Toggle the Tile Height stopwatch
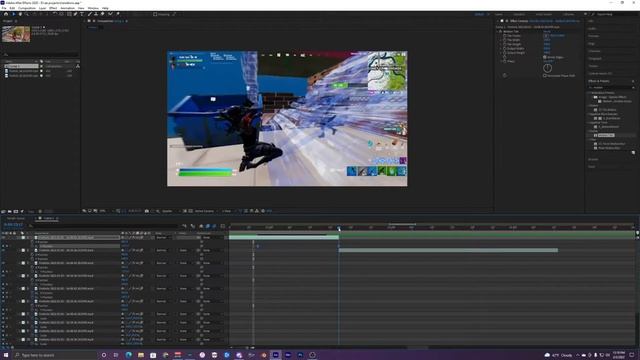This screenshot has height=360, width=640. click(x=504, y=44)
